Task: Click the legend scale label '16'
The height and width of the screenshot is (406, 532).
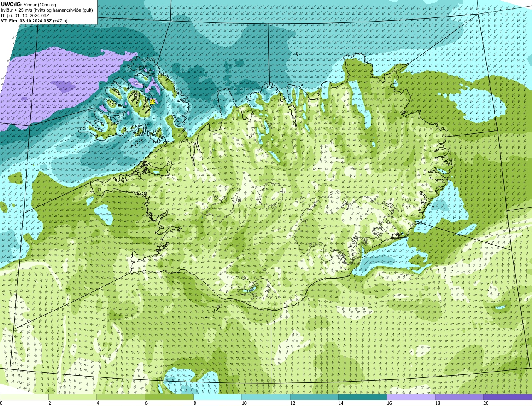Action: [x=389, y=403]
